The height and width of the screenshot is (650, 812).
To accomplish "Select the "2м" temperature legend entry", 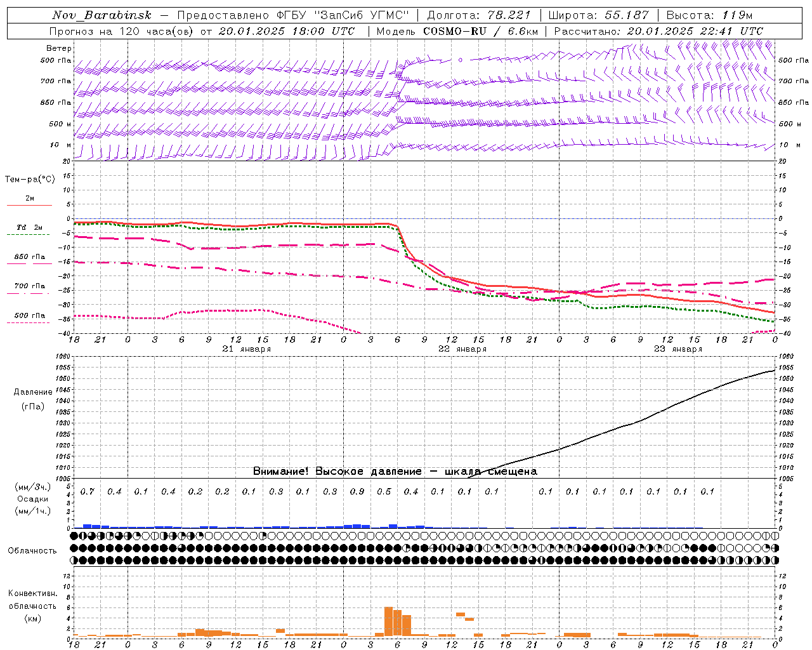I will pyautogui.click(x=30, y=198).
